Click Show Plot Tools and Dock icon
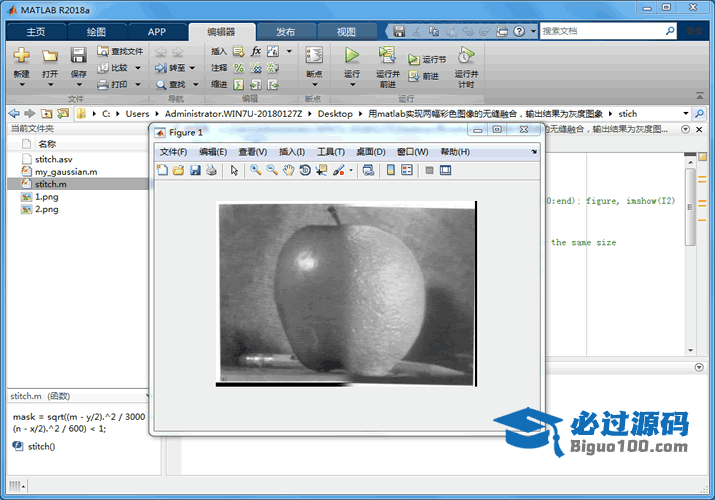Viewport: 715px width, 500px height. point(446,170)
